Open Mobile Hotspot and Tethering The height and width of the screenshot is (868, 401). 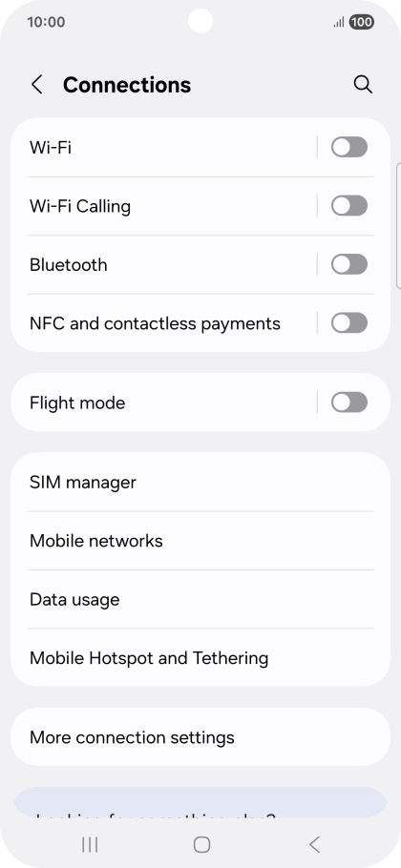(x=200, y=658)
